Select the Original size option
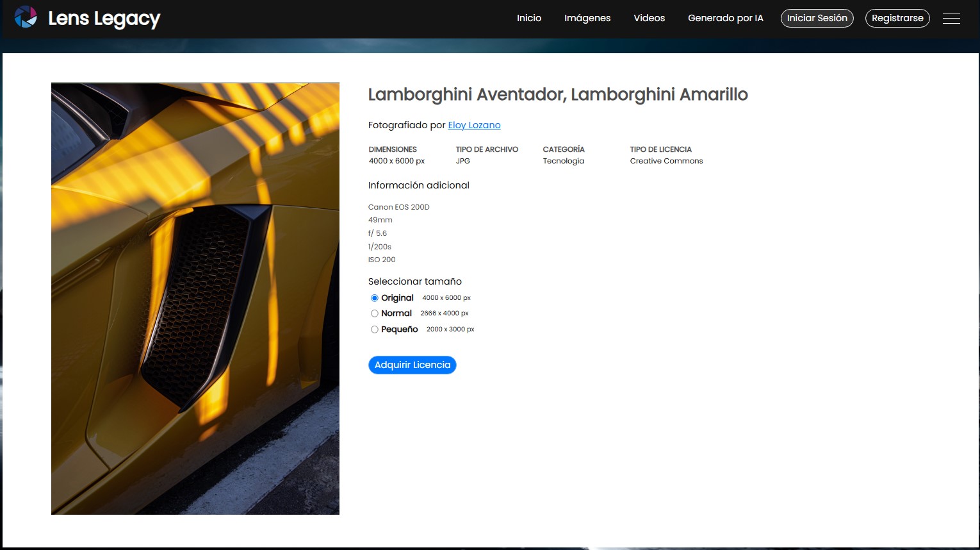The height and width of the screenshot is (550, 980). (x=375, y=297)
